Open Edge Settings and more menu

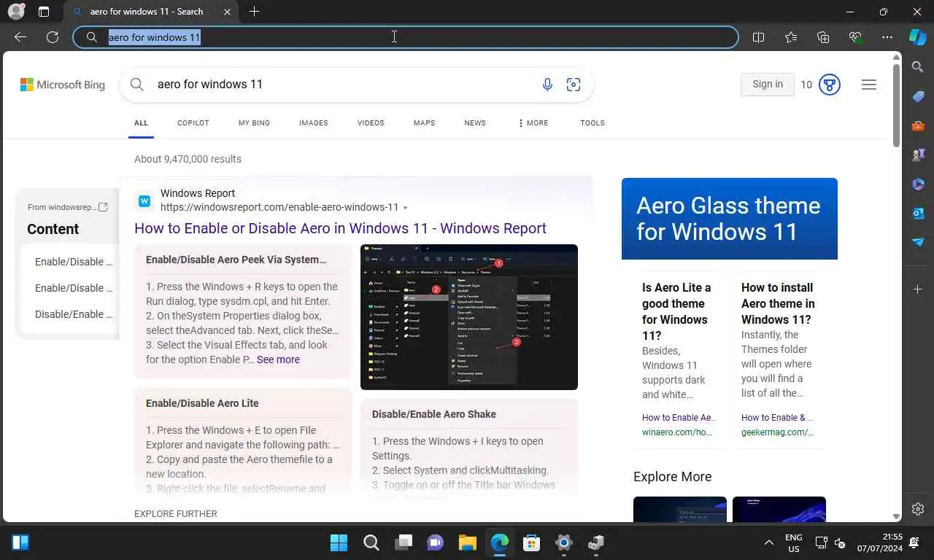pyautogui.click(x=887, y=37)
